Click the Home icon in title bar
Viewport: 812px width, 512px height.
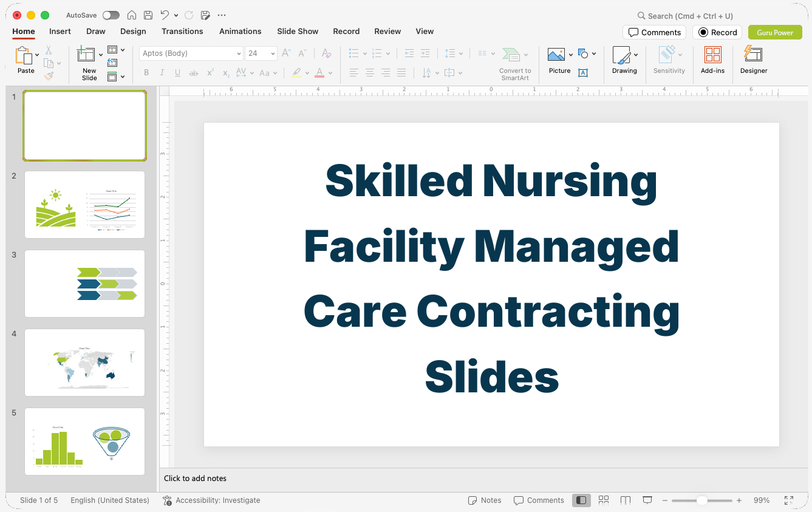pyautogui.click(x=131, y=15)
